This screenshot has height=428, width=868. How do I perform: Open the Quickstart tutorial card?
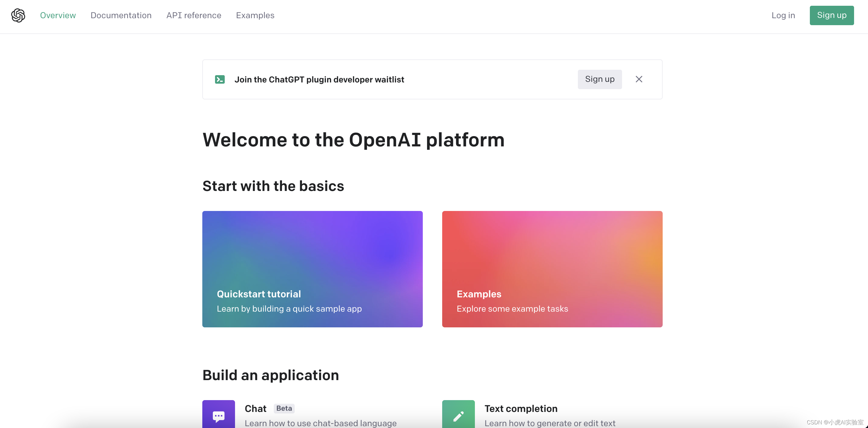(312, 269)
